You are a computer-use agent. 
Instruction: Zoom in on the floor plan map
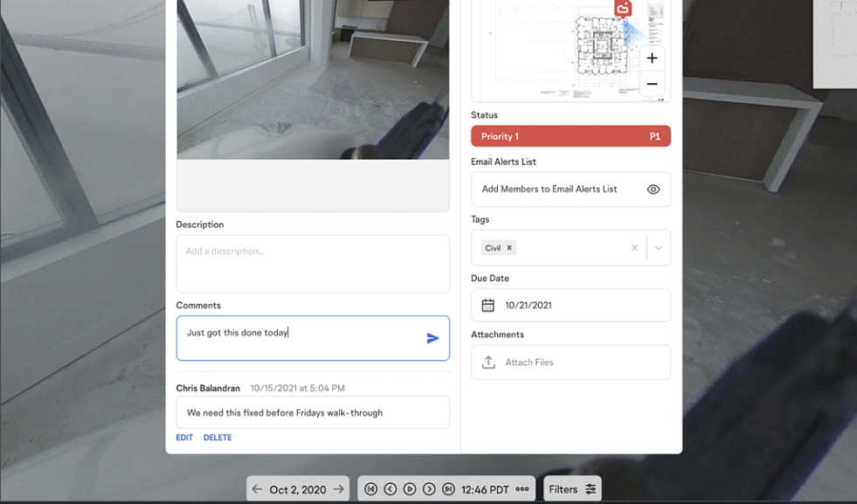652,58
